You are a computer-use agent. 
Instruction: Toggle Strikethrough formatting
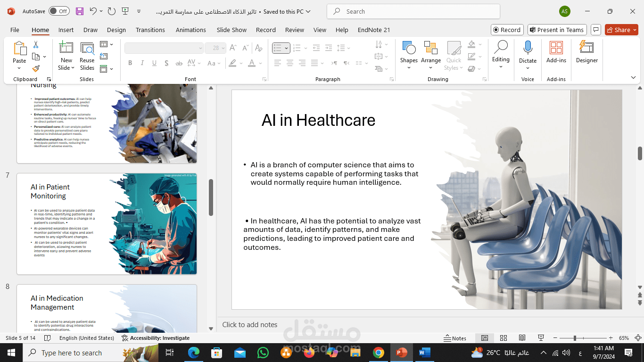click(179, 63)
